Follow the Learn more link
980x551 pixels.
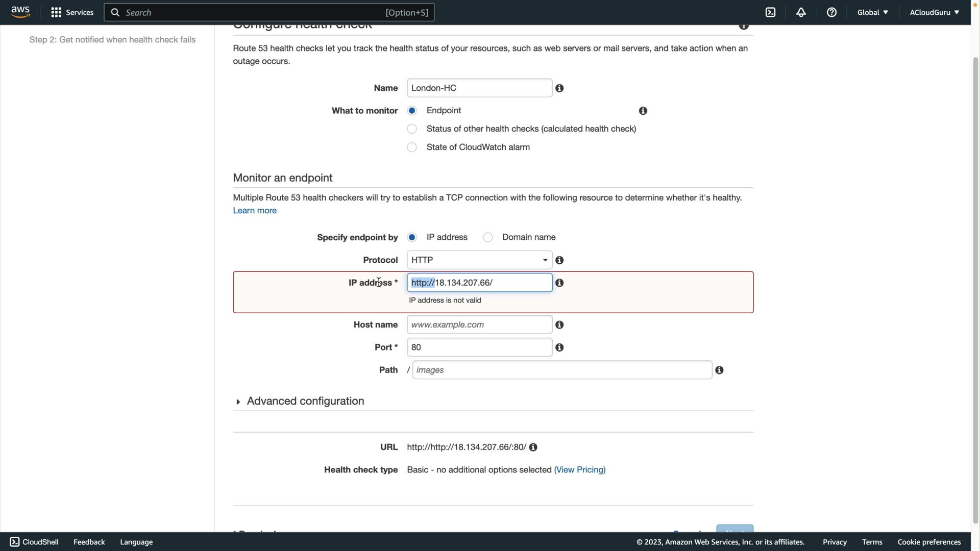(255, 211)
